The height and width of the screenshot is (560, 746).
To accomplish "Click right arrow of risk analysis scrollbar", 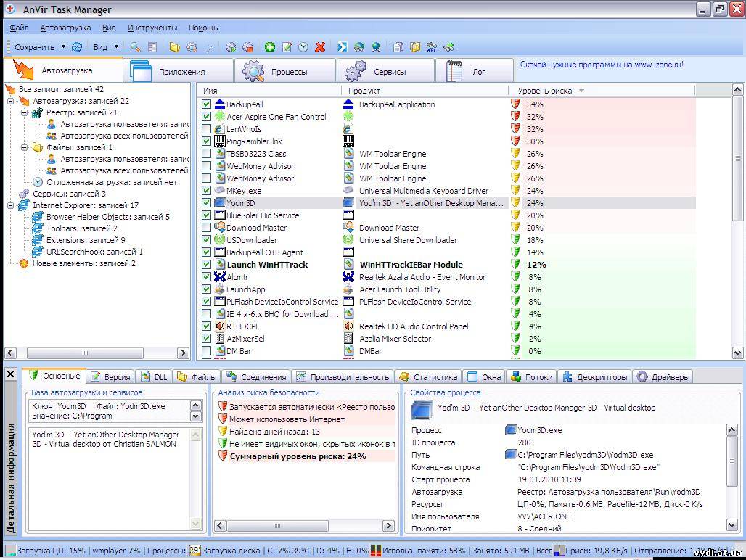I will (x=389, y=525).
